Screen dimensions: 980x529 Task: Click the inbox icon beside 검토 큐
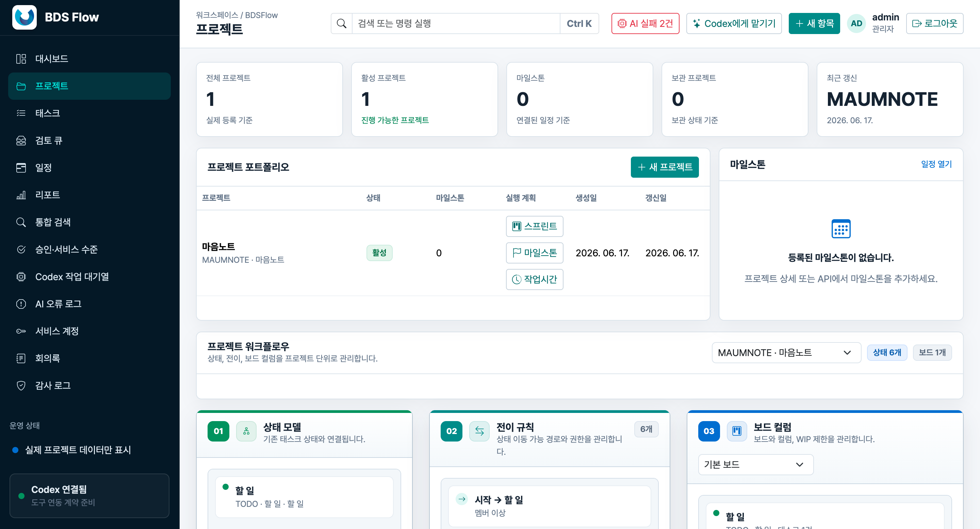[x=21, y=141]
